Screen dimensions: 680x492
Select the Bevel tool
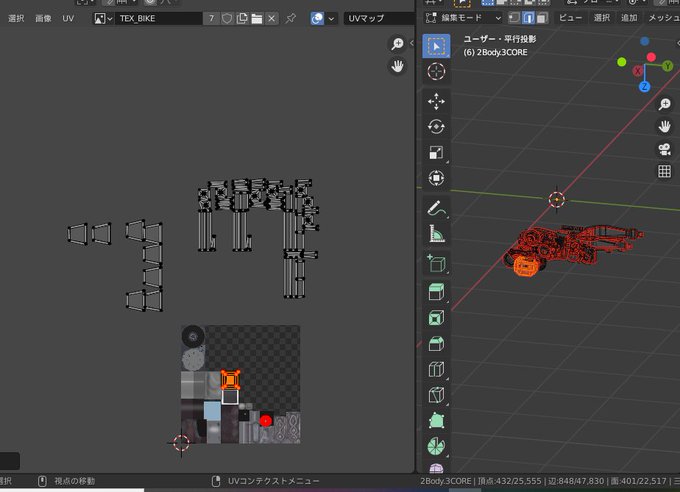click(x=436, y=343)
